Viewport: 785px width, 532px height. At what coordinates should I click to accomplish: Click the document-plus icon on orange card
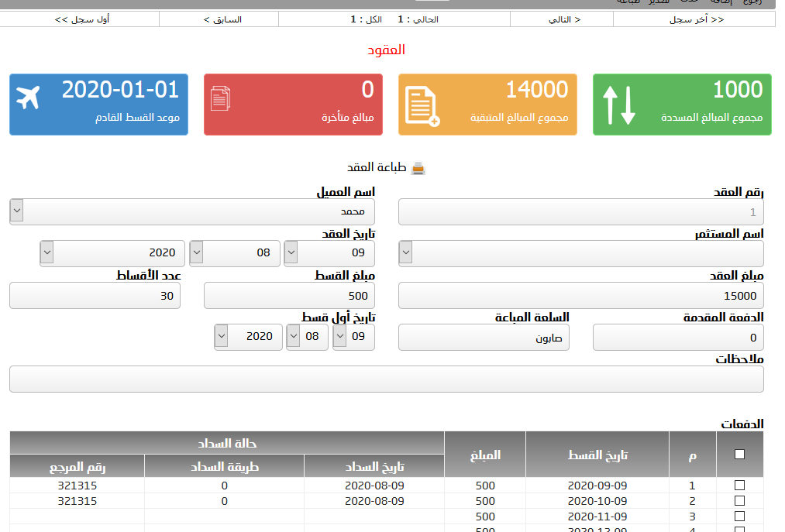point(422,106)
